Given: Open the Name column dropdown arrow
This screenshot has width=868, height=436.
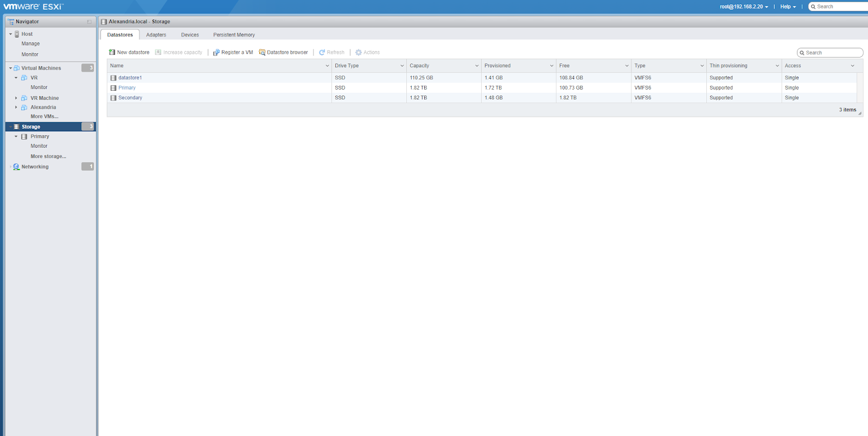Looking at the screenshot, I should click(327, 66).
